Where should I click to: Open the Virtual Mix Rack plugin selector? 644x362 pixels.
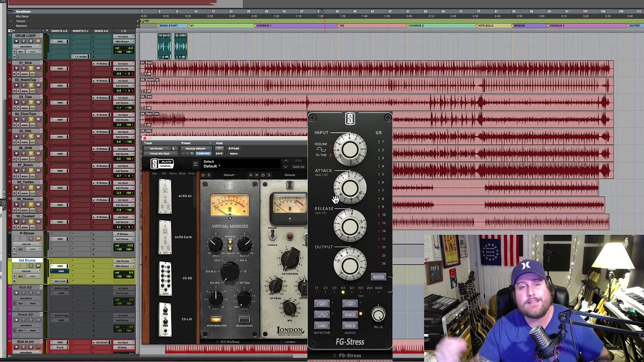(160, 153)
